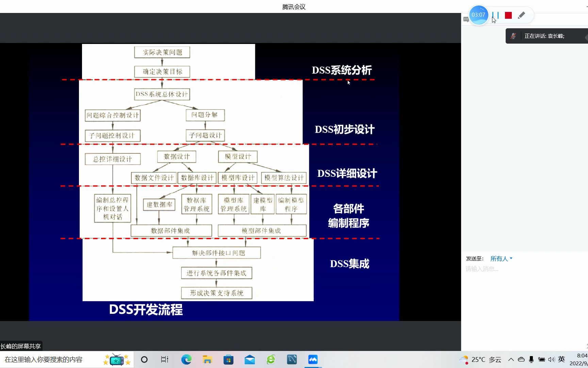
Task: Open Mail app from taskbar
Action: tap(250, 359)
